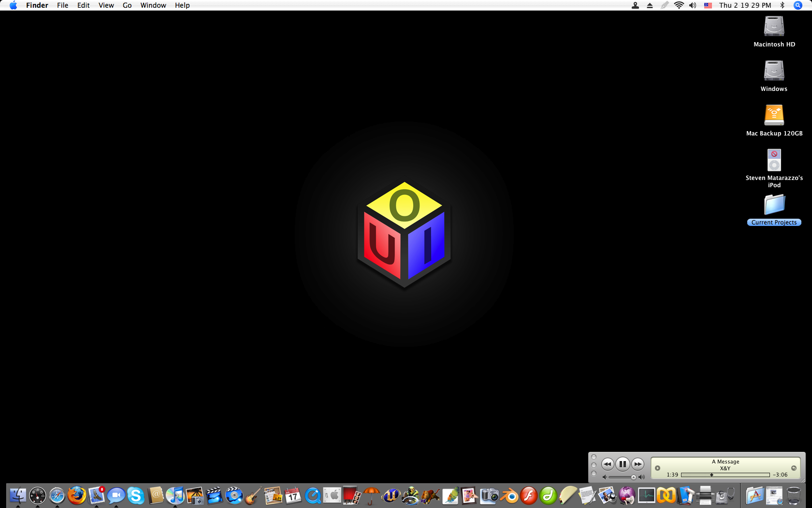Viewport: 812px width, 508px height.
Task: Select Mac Backup 120GB drive
Action: pos(774,120)
